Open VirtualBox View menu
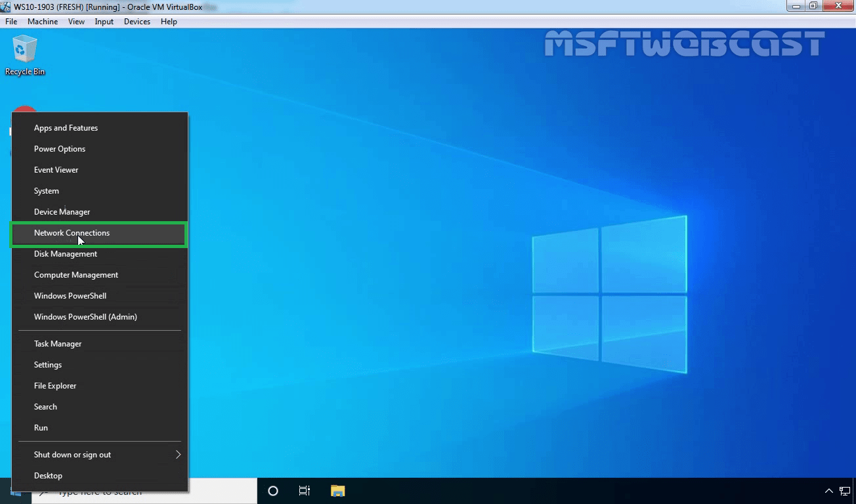 [76, 22]
